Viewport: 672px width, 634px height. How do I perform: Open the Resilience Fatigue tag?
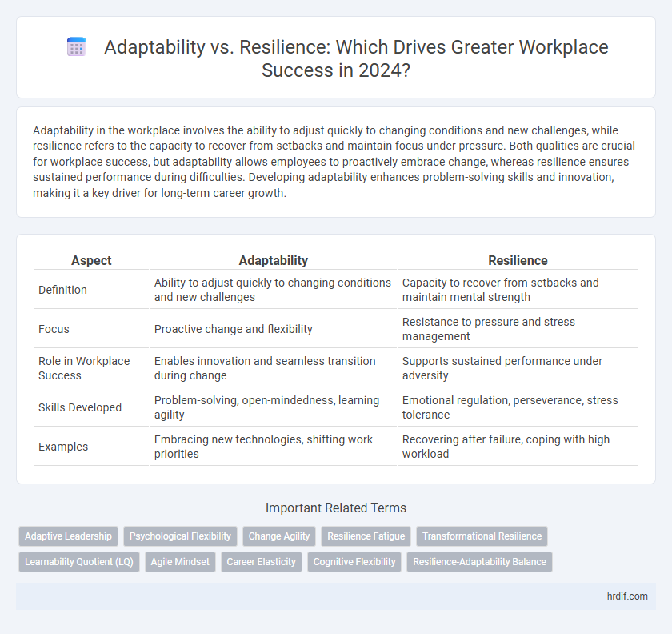pos(366,536)
